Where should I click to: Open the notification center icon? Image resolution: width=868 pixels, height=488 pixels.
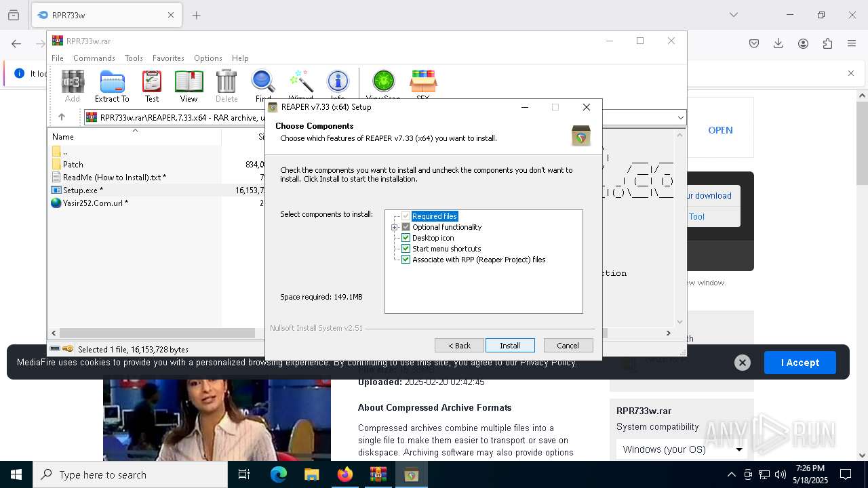pos(846,474)
